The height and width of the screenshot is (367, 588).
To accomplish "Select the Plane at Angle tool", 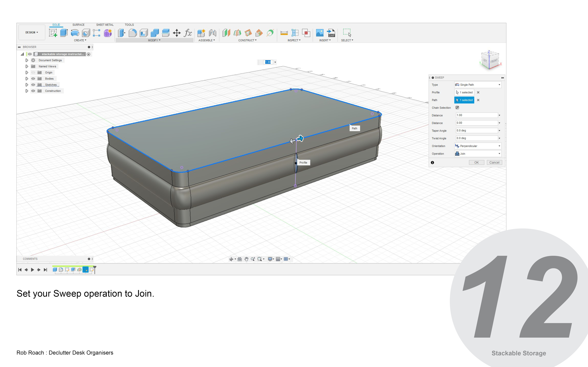I will click(x=237, y=33).
